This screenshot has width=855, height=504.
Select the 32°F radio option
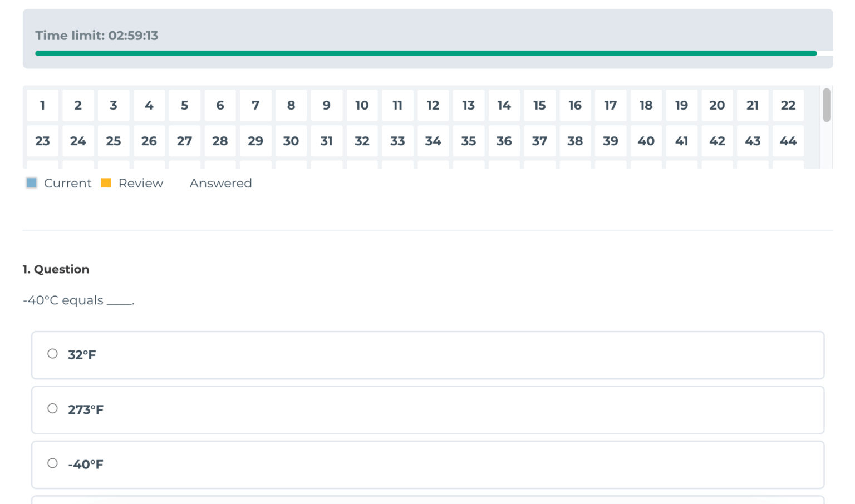point(52,354)
